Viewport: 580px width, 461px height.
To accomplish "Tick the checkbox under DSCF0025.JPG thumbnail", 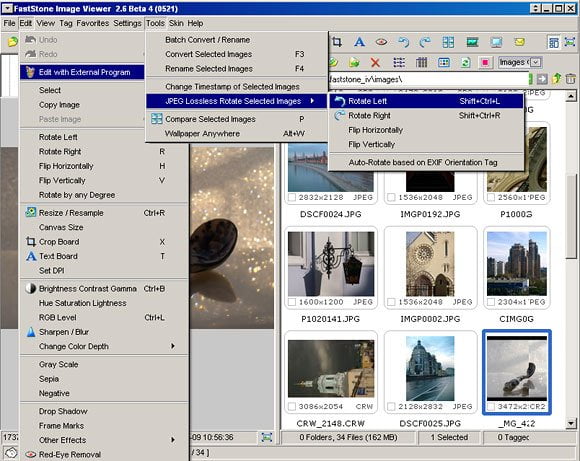I will [391, 407].
